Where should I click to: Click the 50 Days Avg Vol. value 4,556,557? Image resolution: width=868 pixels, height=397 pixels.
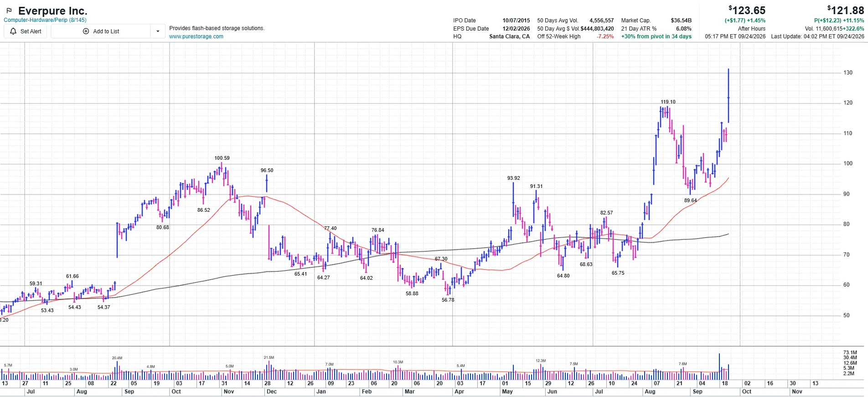click(x=602, y=21)
